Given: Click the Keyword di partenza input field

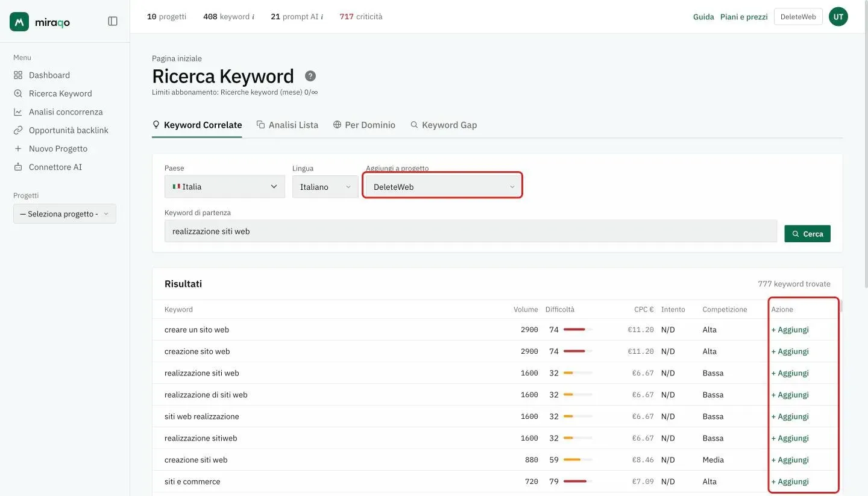Looking at the screenshot, I should click(471, 231).
